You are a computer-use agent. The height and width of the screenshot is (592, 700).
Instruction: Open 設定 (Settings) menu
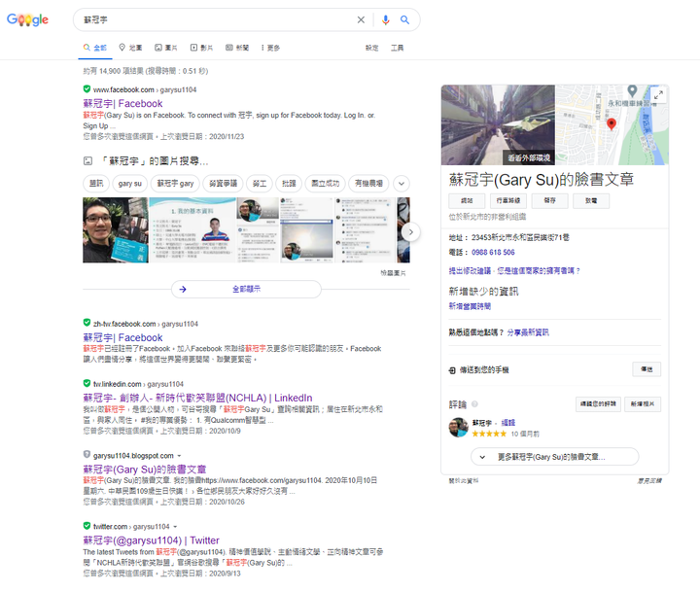[371, 48]
